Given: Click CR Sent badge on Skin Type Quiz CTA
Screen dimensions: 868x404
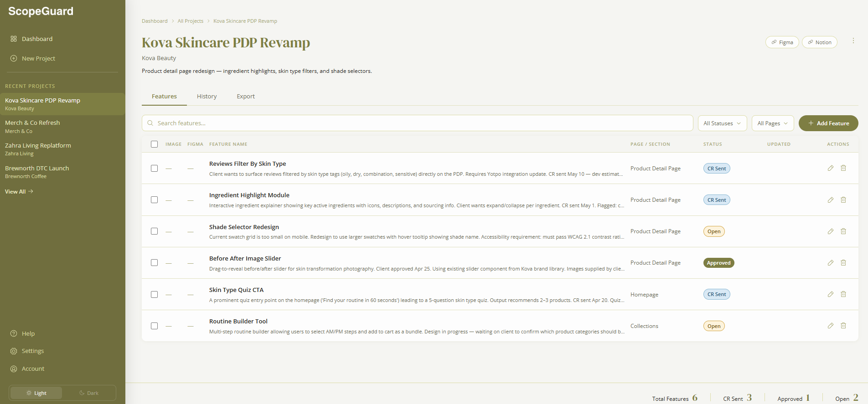Looking at the screenshot, I should pyautogui.click(x=717, y=294).
